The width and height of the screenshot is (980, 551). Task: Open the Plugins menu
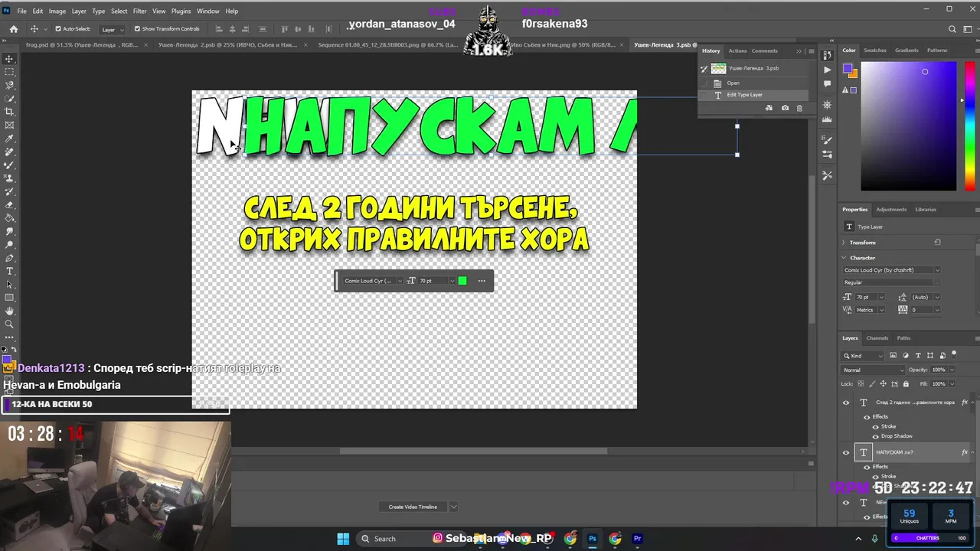click(181, 11)
